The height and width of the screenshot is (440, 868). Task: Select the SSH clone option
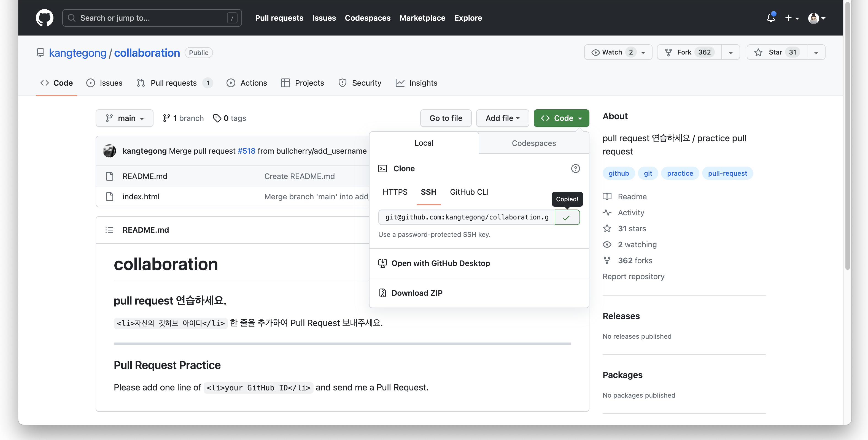pos(428,192)
